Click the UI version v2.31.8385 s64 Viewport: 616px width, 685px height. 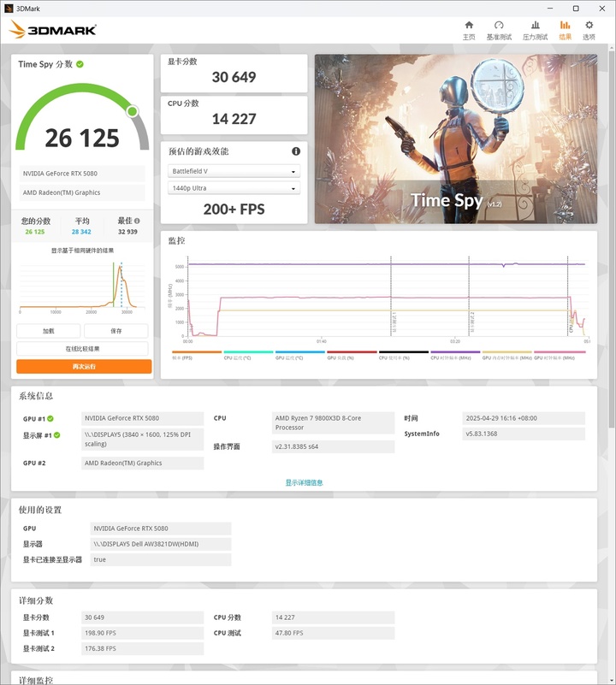click(x=333, y=446)
